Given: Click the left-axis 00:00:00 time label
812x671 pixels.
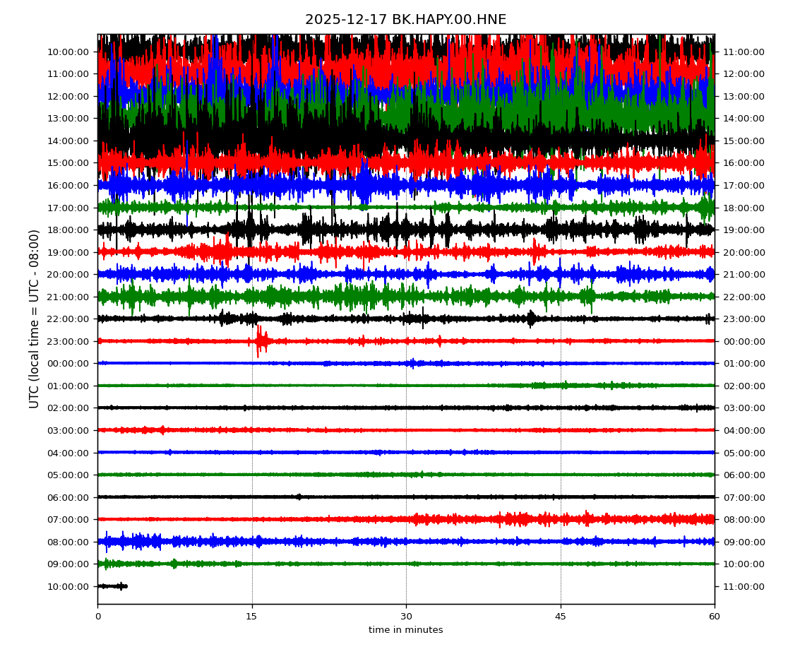Looking at the screenshot, I should pyautogui.click(x=68, y=364).
